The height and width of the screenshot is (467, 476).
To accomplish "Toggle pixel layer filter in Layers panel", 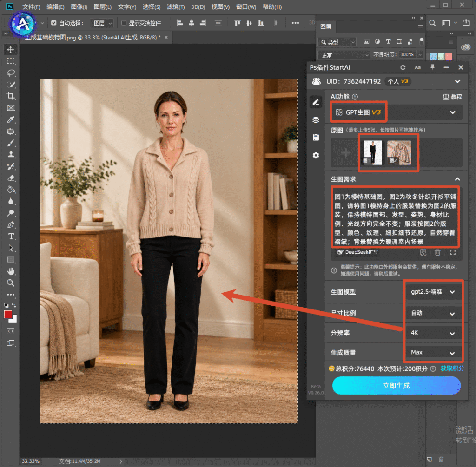I will (366, 41).
